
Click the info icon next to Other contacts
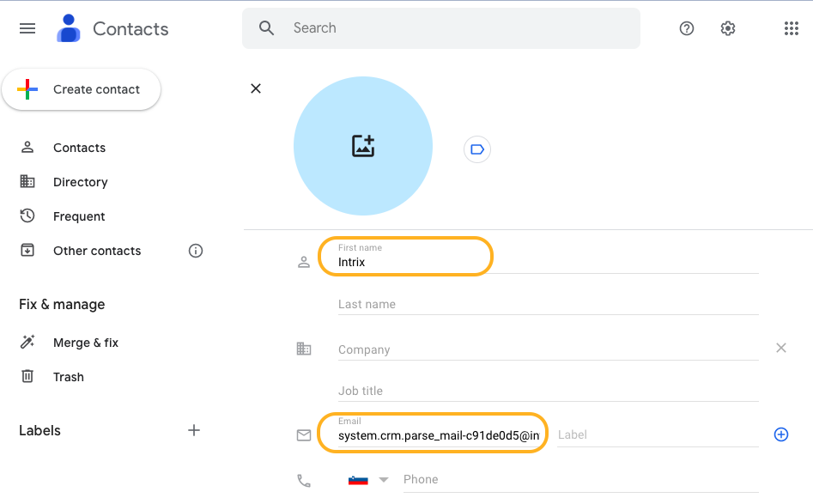[196, 251]
